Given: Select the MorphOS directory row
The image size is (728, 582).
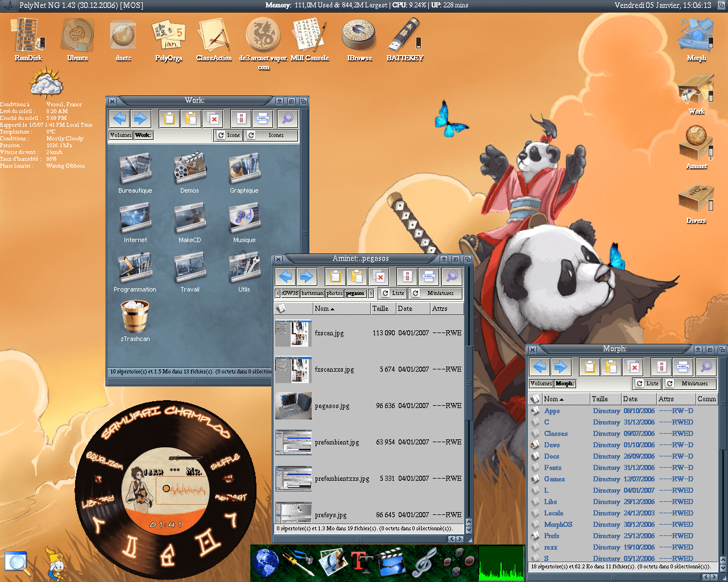Looking at the screenshot, I should pyautogui.click(x=624, y=525).
